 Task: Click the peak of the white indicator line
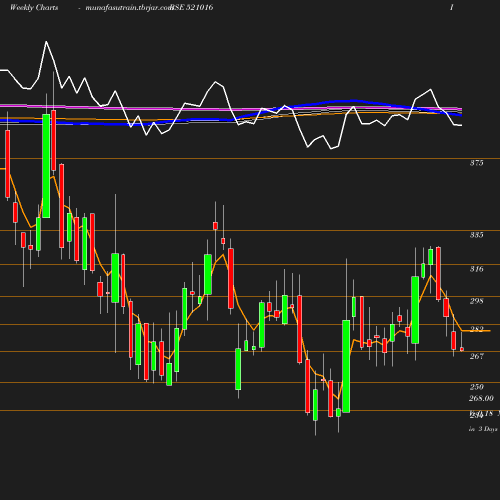[x=46, y=42]
